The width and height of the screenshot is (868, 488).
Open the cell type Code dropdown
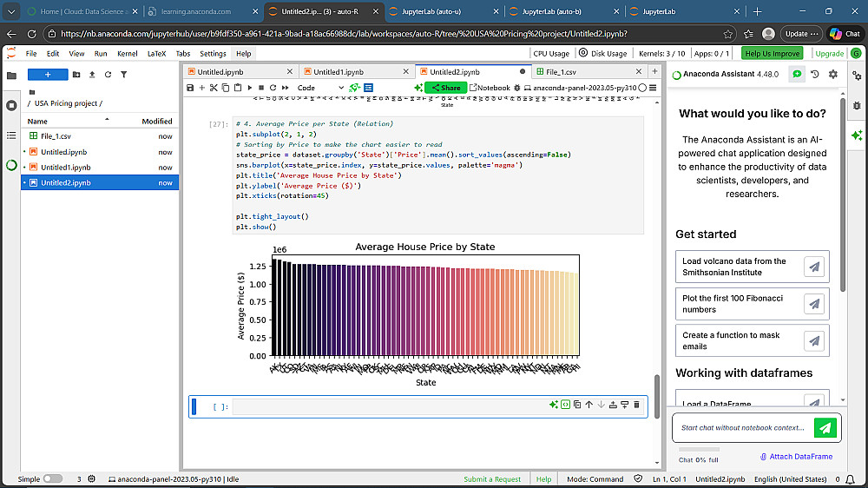(319, 88)
